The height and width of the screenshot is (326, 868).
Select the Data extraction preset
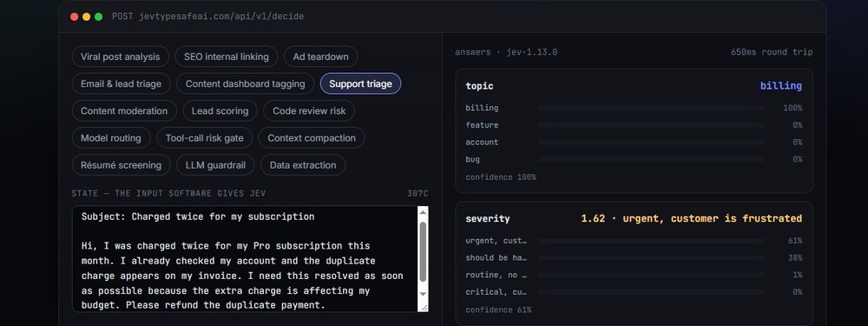coord(303,165)
